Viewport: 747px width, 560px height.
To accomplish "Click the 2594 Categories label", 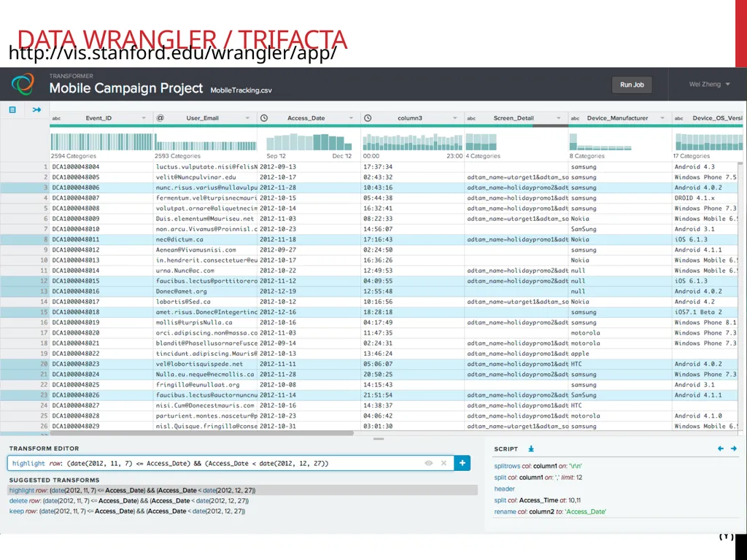I will tap(74, 156).
